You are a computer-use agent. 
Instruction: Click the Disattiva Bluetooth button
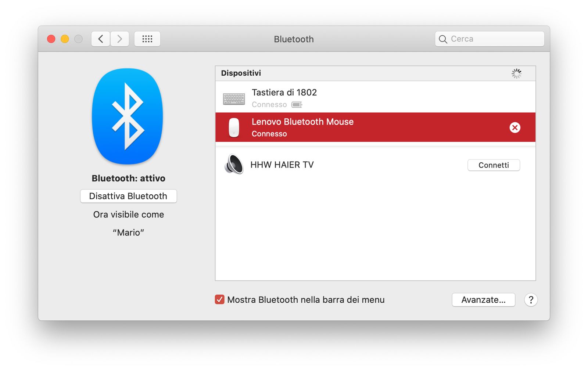(x=128, y=196)
